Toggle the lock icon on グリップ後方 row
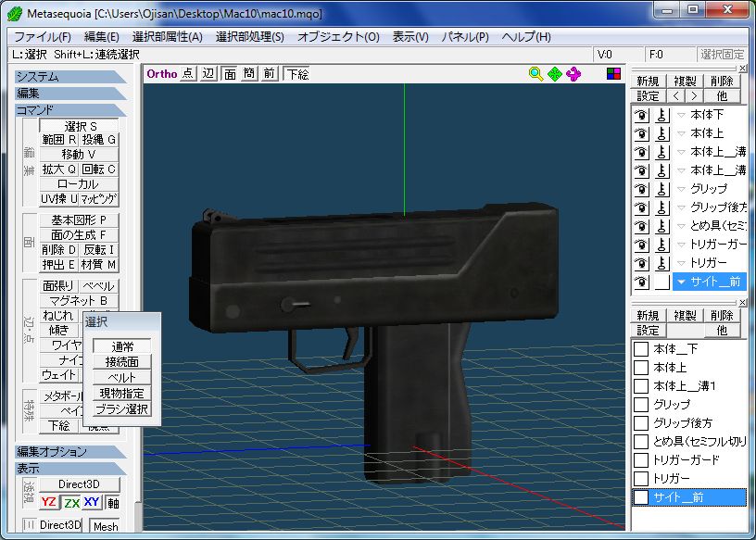Viewport: 756px width, 540px height. tap(662, 207)
